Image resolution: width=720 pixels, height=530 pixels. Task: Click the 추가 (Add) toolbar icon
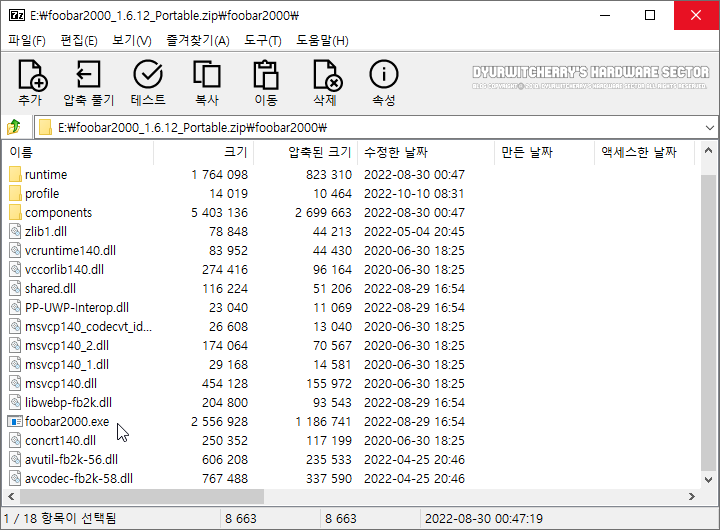[x=32, y=74]
